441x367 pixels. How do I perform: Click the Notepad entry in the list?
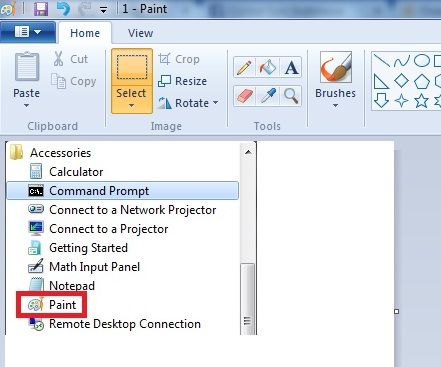pyautogui.click(x=62, y=285)
